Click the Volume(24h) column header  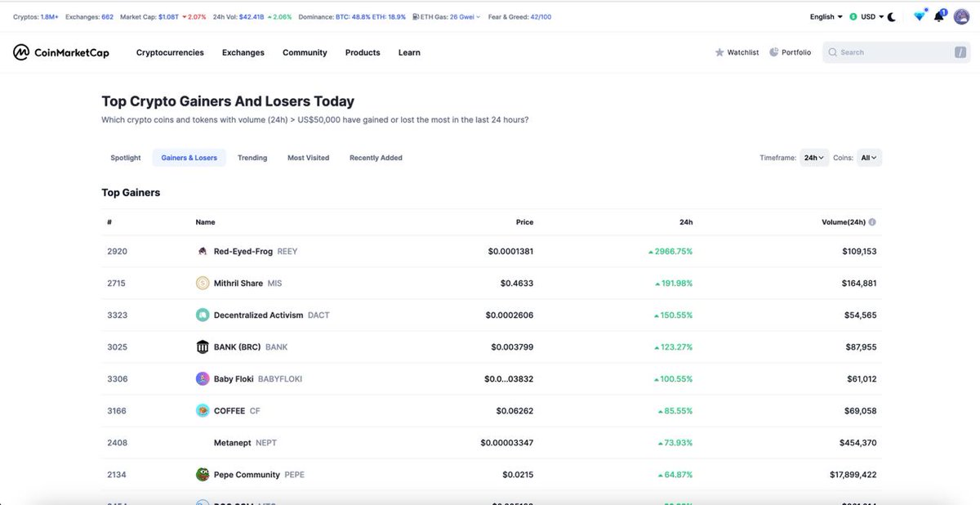click(844, 222)
